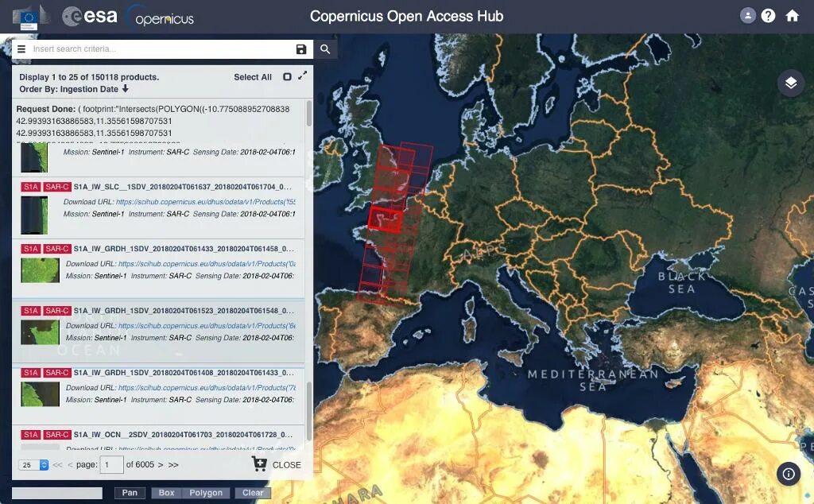This screenshot has height=504, width=814.
Task: Activate the Polygon selection mode
Action: 206,493
